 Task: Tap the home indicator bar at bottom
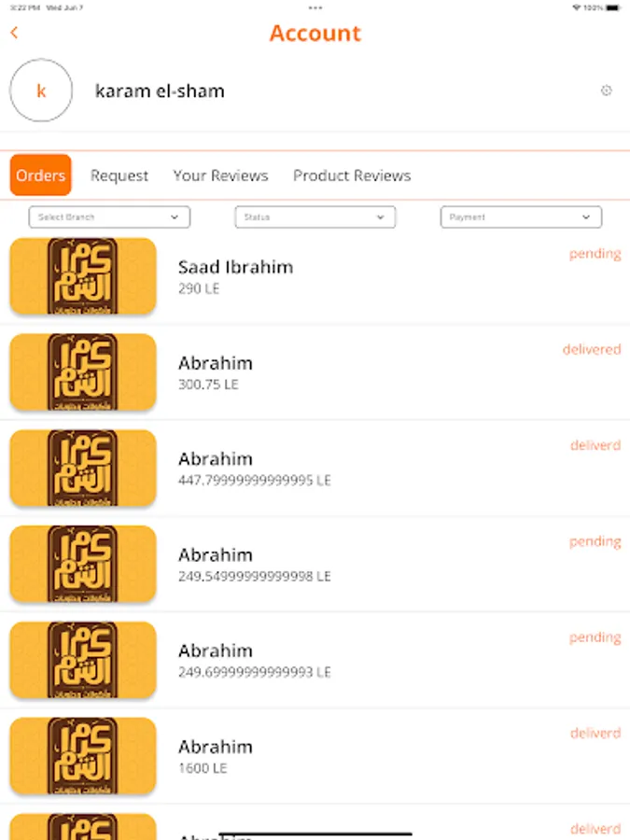click(315, 833)
